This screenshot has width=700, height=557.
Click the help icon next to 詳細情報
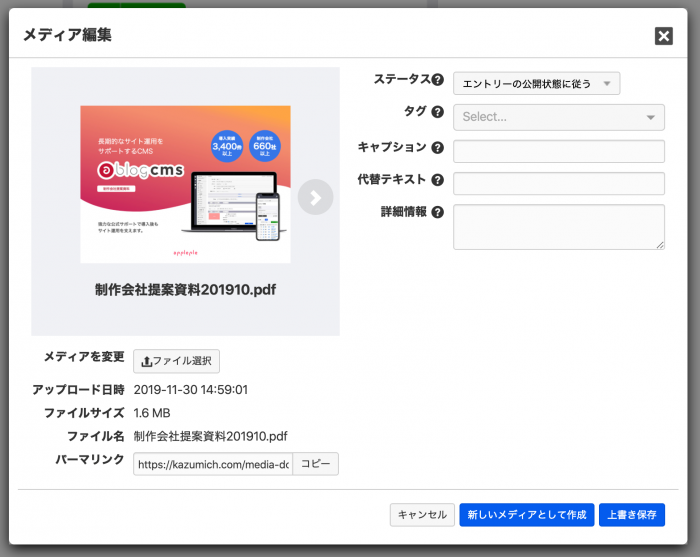coord(437,212)
